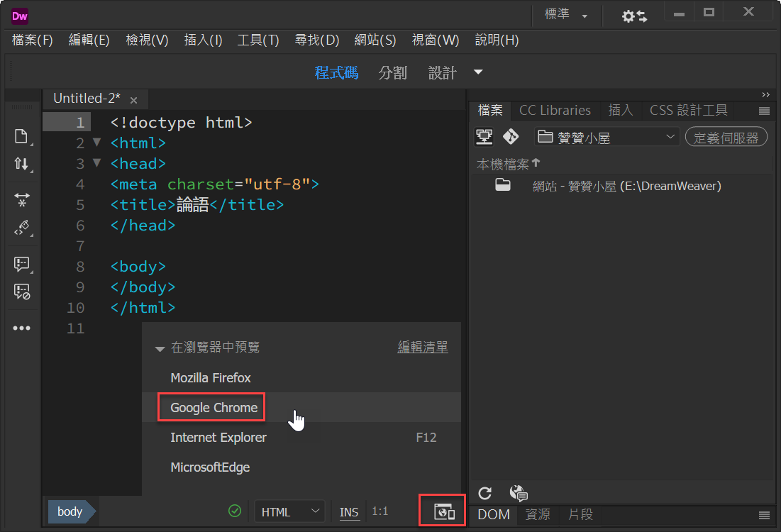This screenshot has height=532, width=781.
Task: Click the connect to remote server icon
Action: (x=484, y=136)
